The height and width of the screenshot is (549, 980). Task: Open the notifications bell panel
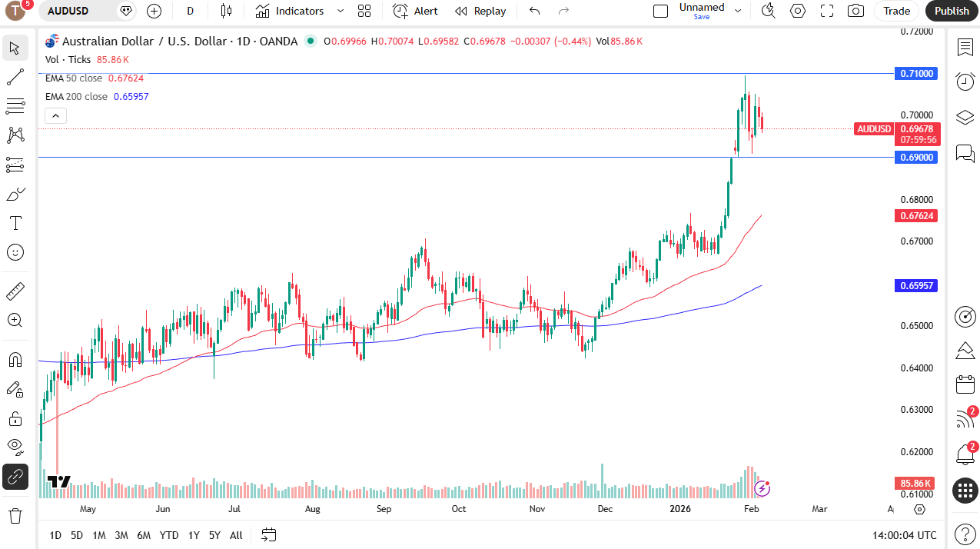pos(965,454)
